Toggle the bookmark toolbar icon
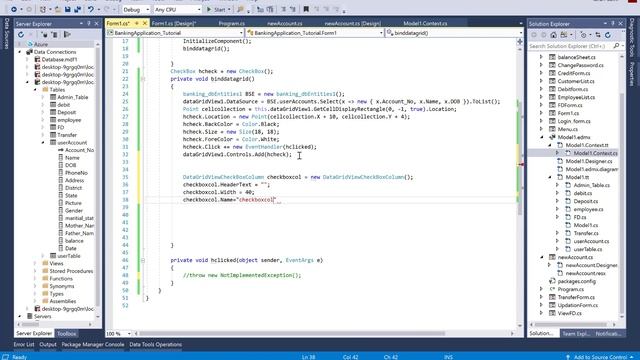 pyautogui.click(x=306, y=9)
